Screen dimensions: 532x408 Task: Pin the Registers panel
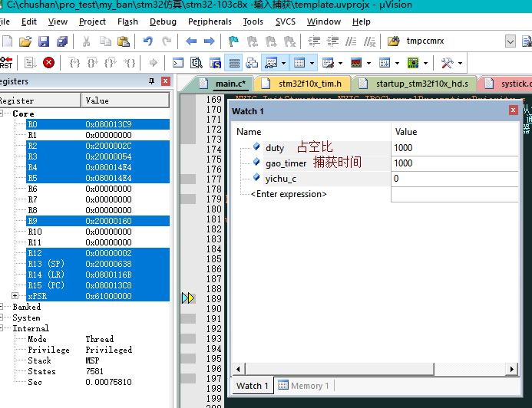(151, 81)
